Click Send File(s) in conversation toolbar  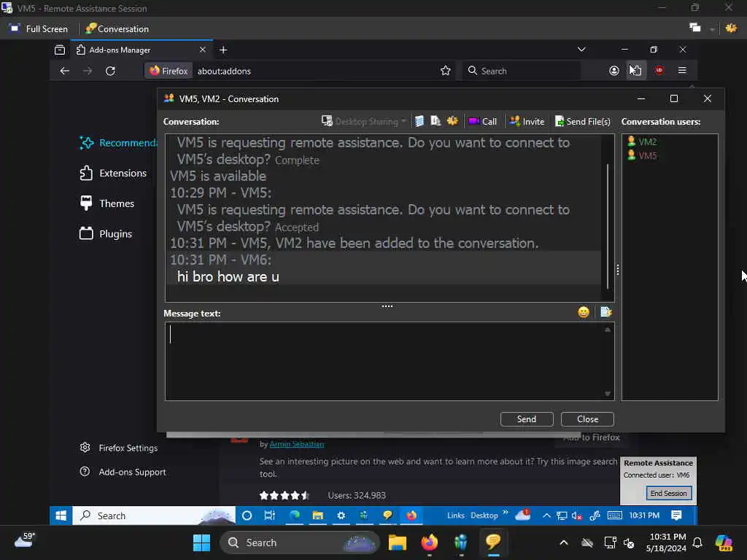pyautogui.click(x=583, y=122)
